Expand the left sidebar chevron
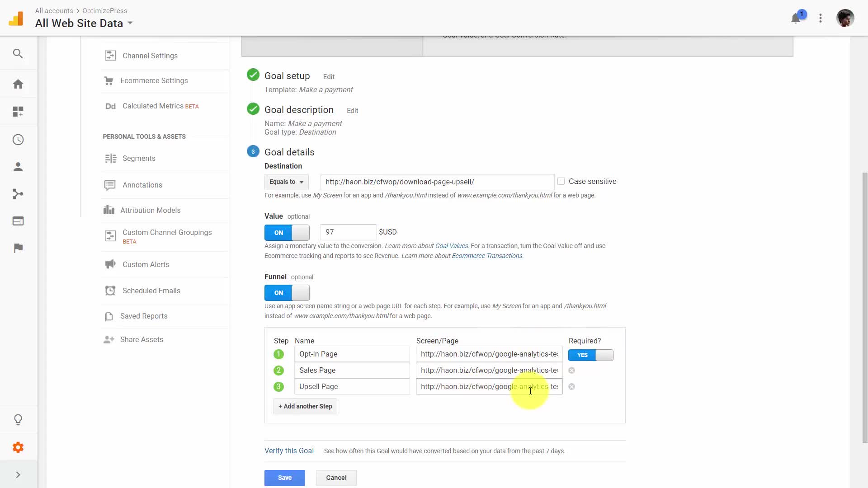 pyautogui.click(x=18, y=474)
